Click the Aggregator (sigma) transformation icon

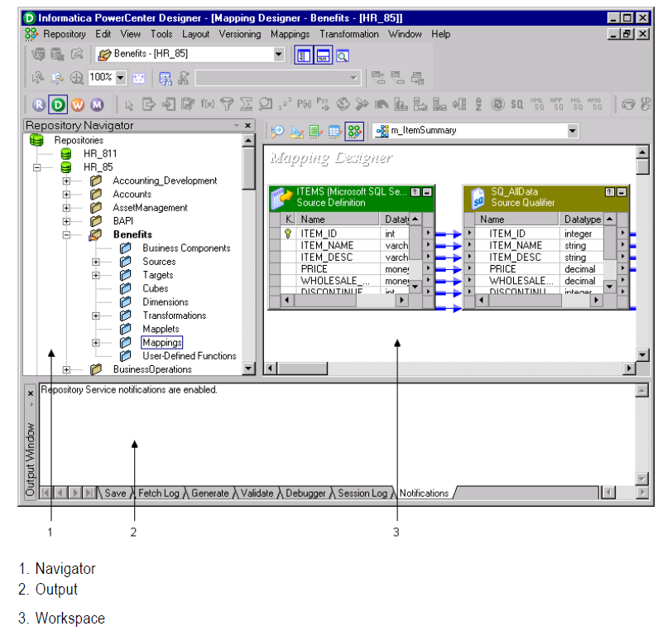pyautogui.click(x=246, y=104)
